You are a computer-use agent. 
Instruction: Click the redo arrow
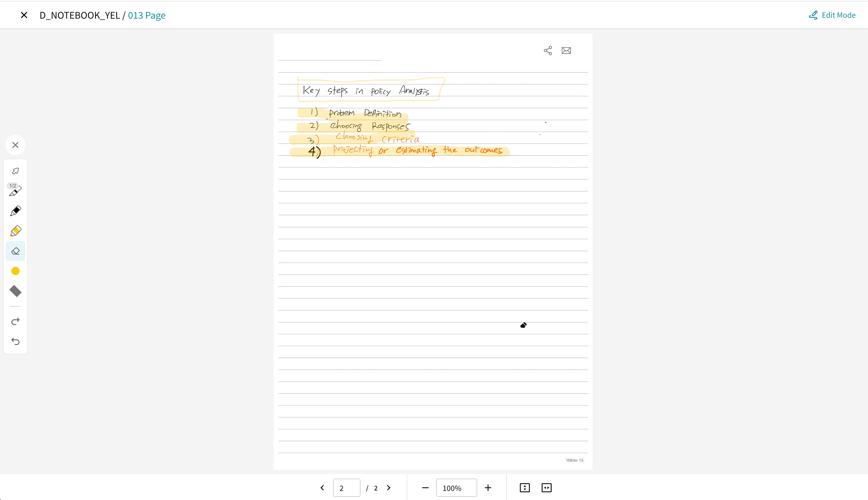(15, 321)
